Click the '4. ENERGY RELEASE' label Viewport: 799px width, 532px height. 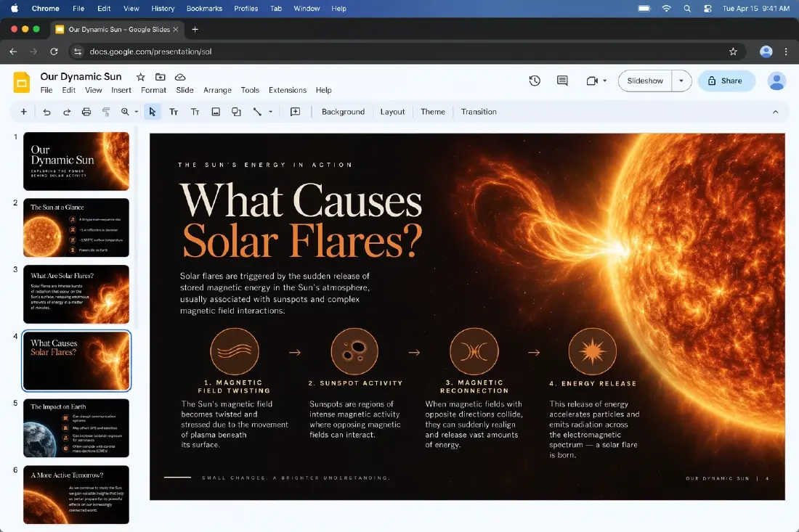(x=593, y=384)
